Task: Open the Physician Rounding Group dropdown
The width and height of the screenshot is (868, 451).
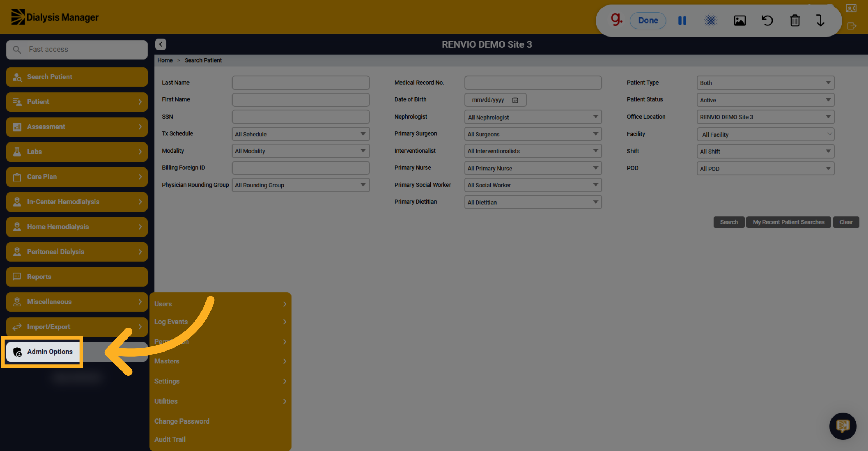Action: [x=301, y=185]
